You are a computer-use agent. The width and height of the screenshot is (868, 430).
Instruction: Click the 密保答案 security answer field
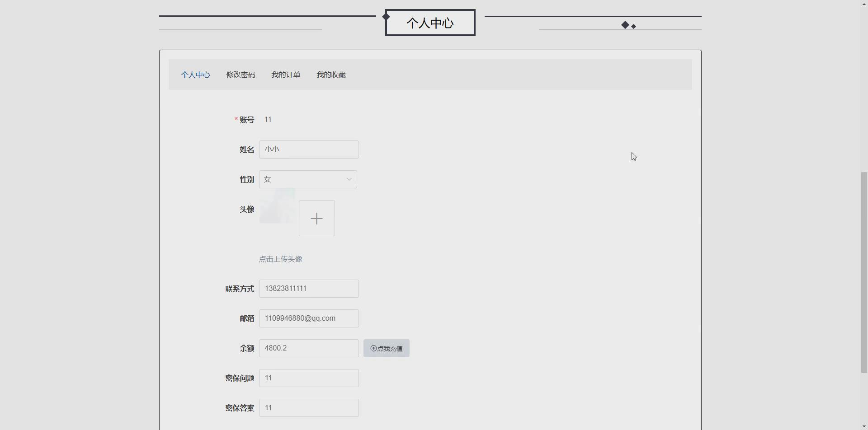pos(309,407)
